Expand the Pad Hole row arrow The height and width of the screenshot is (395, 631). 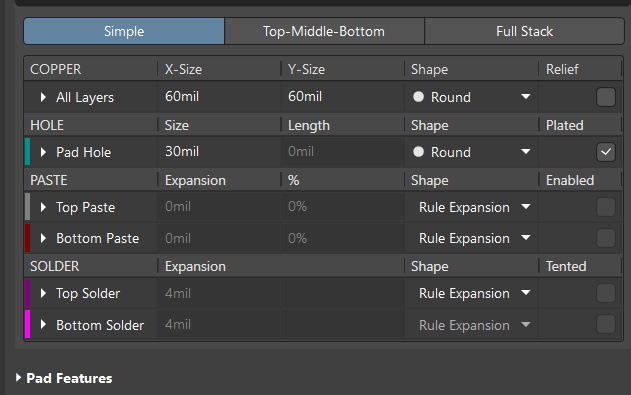pyautogui.click(x=43, y=152)
